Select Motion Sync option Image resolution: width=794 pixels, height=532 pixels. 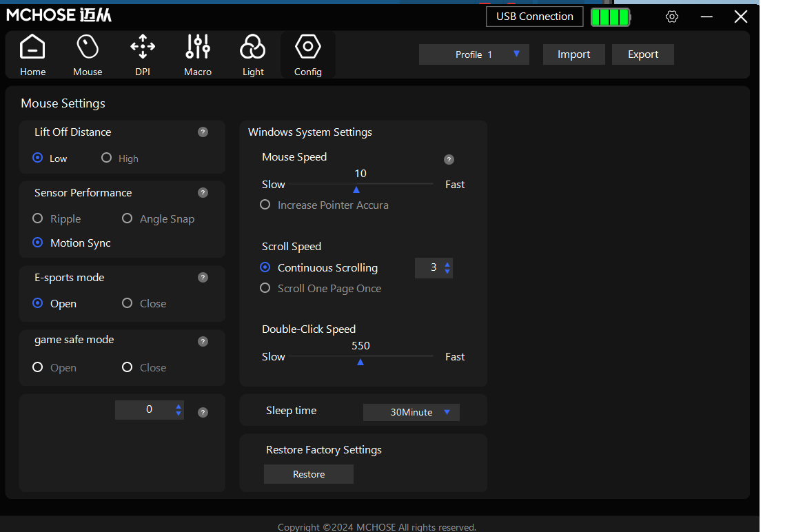[37, 243]
